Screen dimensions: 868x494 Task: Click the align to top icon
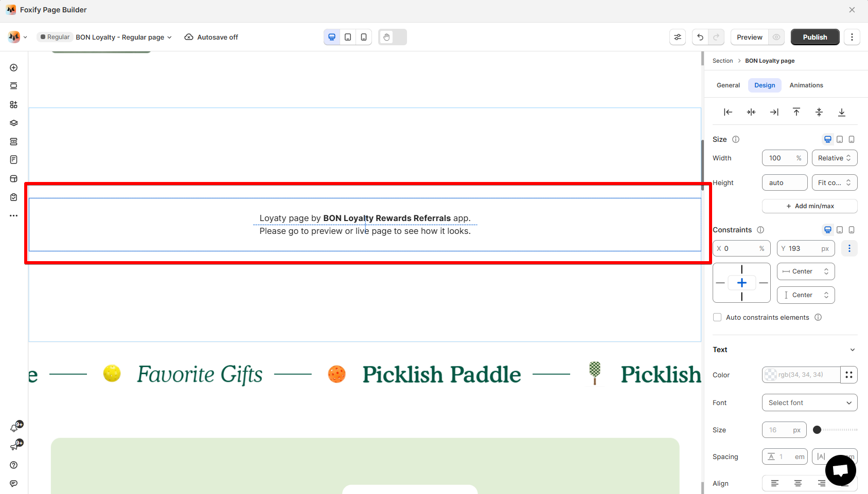pyautogui.click(x=796, y=112)
